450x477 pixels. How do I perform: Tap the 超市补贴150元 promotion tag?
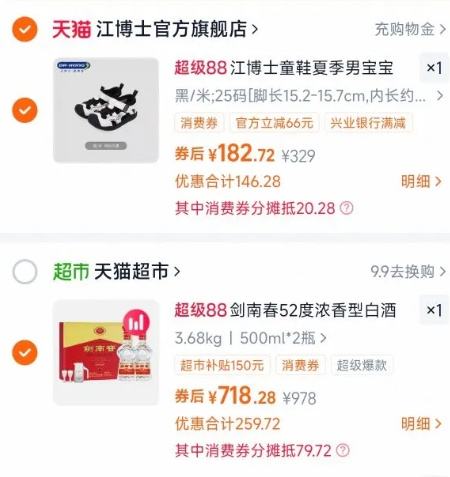pyautogui.click(x=222, y=365)
